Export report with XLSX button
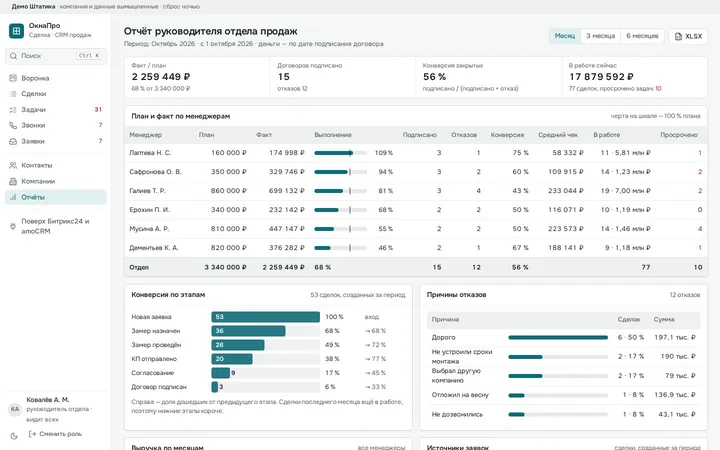 point(688,36)
